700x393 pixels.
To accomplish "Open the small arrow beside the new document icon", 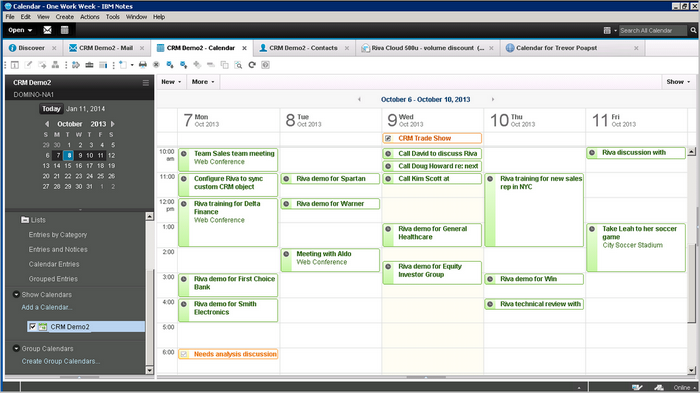I will pos(132,65).
